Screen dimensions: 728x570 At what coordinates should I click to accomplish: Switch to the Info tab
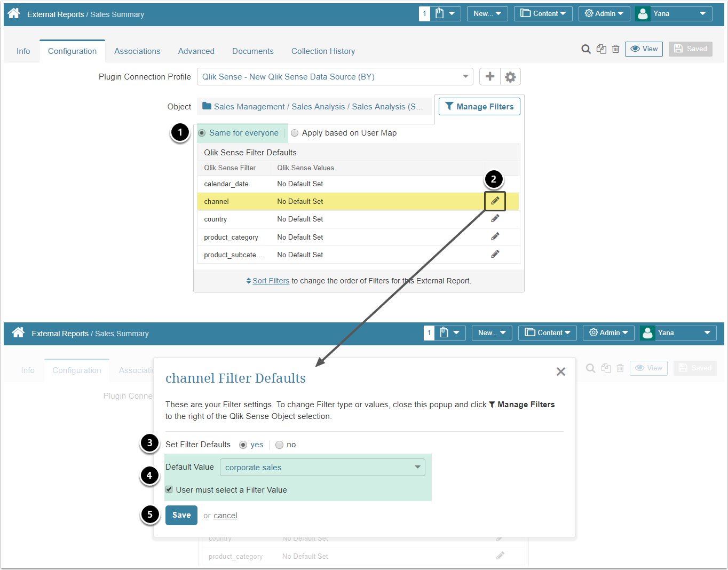23,51
